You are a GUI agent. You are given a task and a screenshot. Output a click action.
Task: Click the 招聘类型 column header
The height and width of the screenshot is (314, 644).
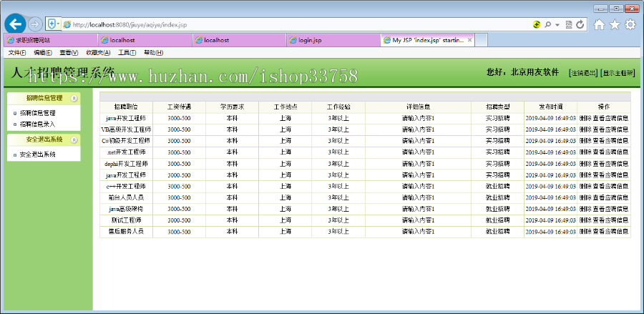(497, 107)
